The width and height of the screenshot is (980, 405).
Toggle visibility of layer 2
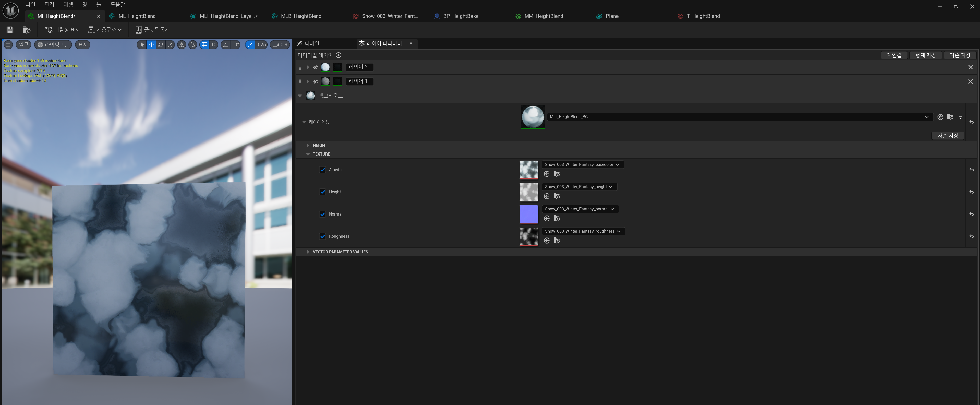(x=315, y=67)
